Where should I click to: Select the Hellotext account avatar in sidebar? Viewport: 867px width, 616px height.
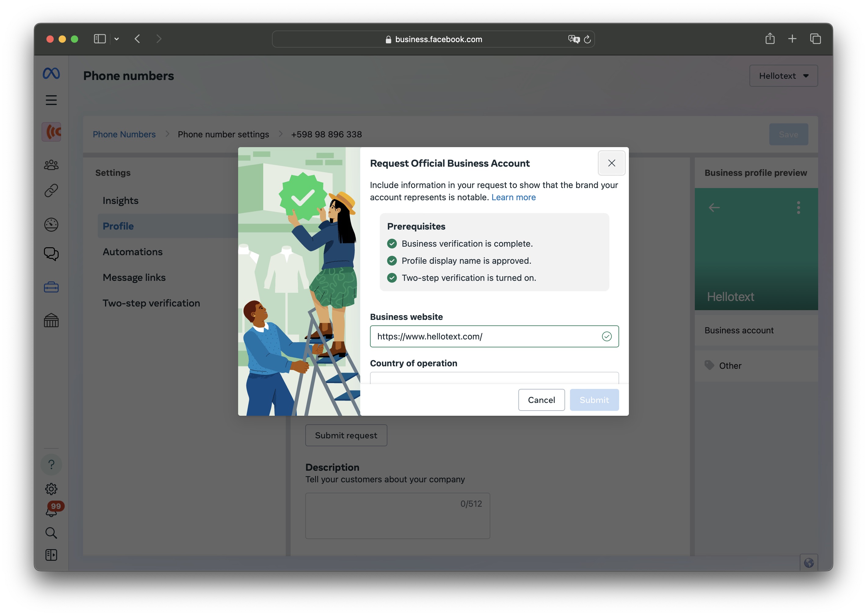tap(51, 132)
